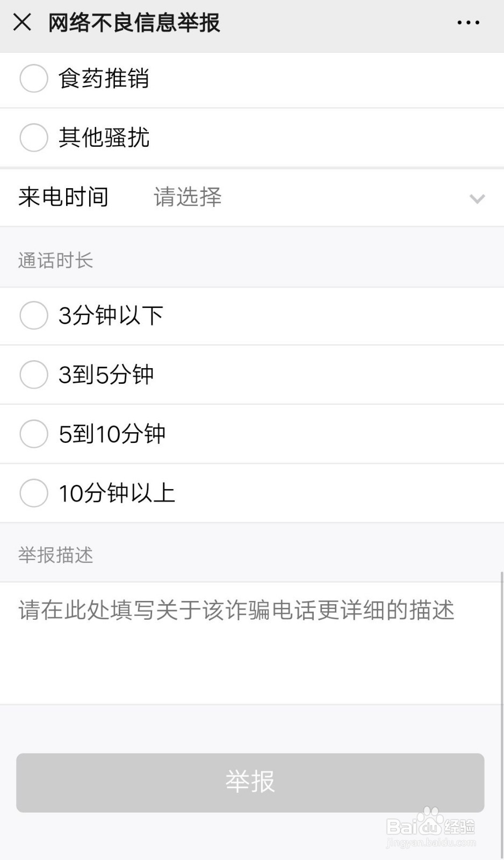504x860 pixels.
Task: Submit with the gray 举报 button
Action: [x=250, y=783]
